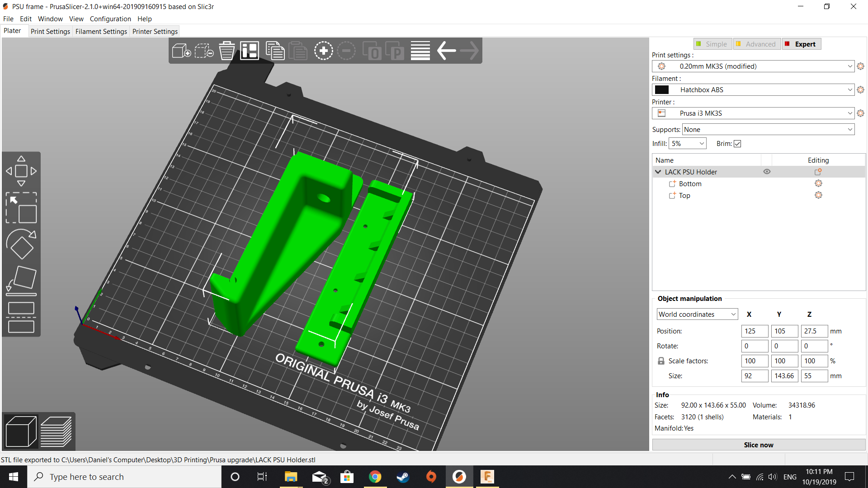Viewport: 868px width, 488px height.
Task: Click the black filament color swatch
Action: point(662,90)
